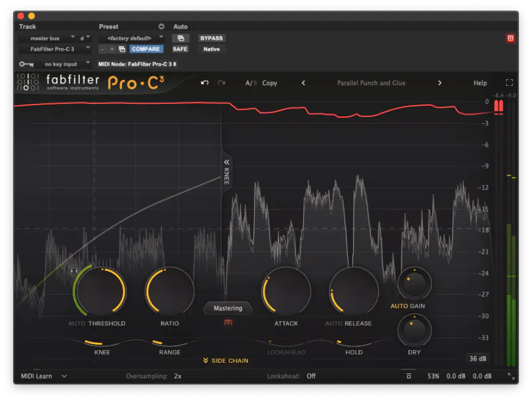Viewport: 532px width, 400px height.
Task: Click the Native format button
Action: point(211,49)
